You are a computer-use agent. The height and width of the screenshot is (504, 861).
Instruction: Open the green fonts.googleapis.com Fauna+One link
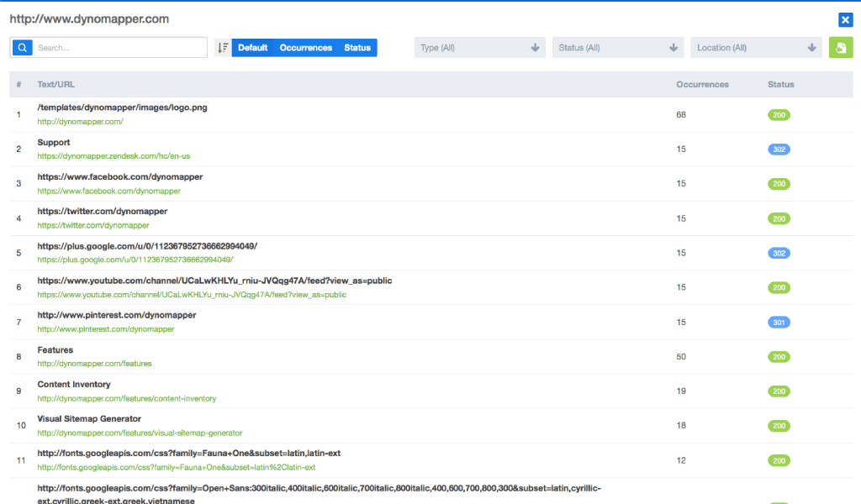point(177,468)
